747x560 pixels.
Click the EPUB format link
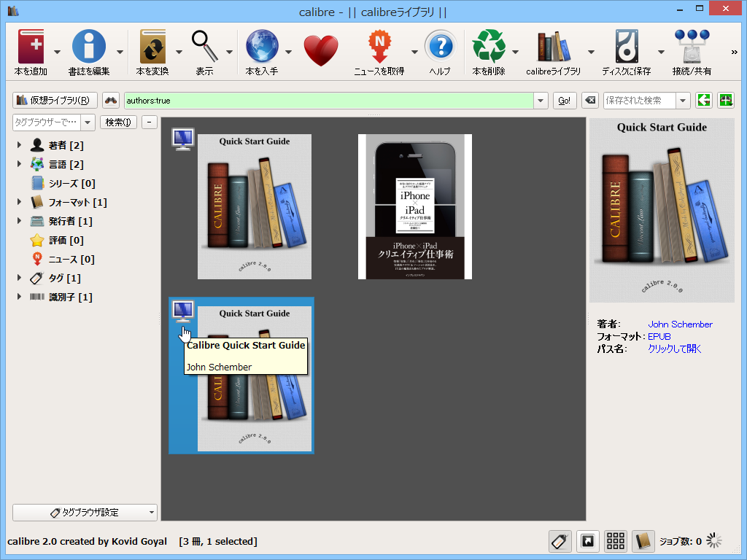[x=659, y=337]
